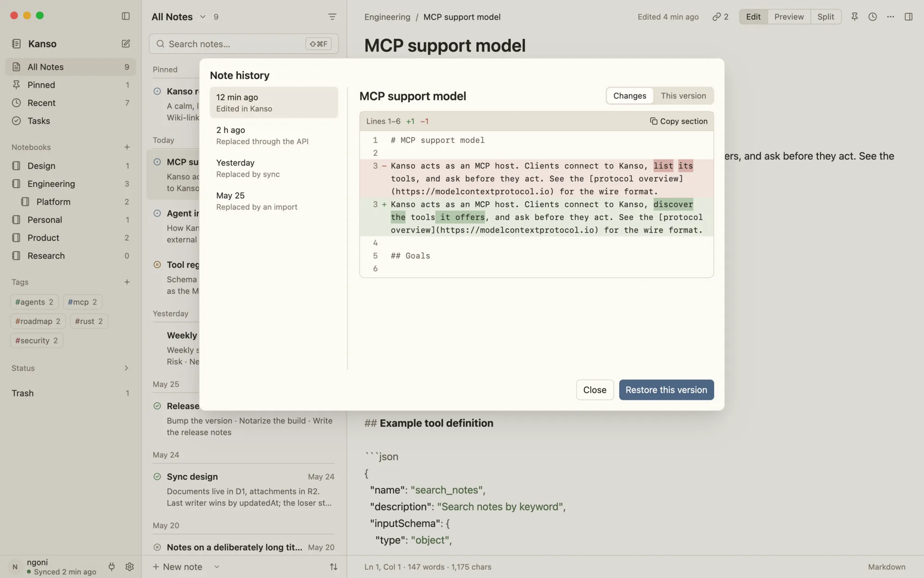This screenshot has width=924, height=578.
Task: Toggle status circle on Agent note
Action: point(157,213)
